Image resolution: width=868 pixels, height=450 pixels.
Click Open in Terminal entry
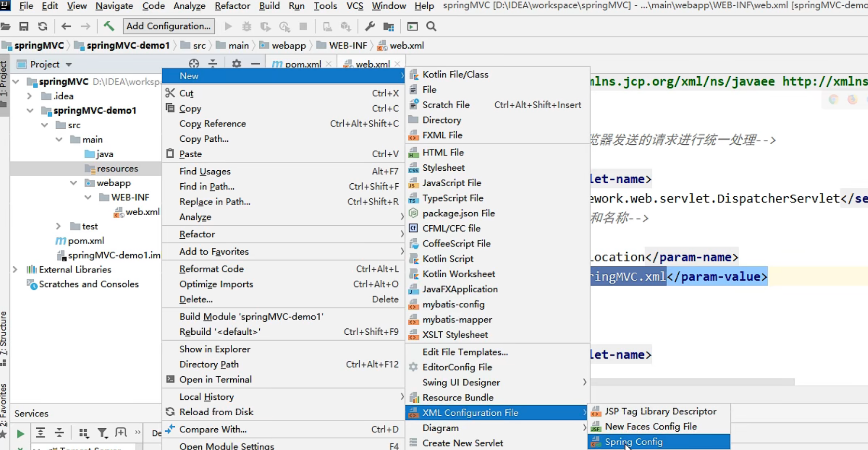click(283, 380)
